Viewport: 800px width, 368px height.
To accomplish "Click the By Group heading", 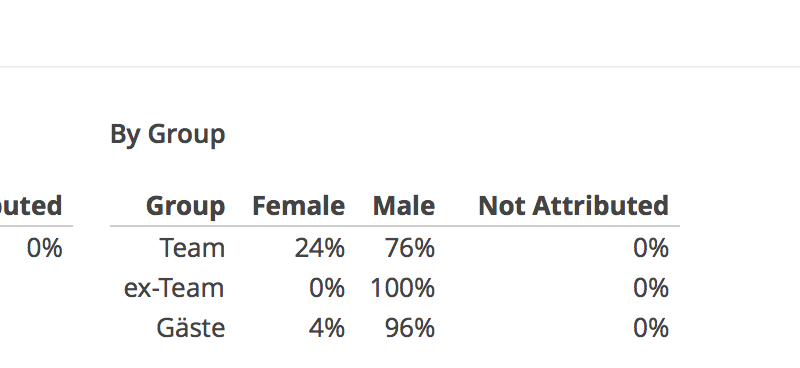I will tap(167, 135).
